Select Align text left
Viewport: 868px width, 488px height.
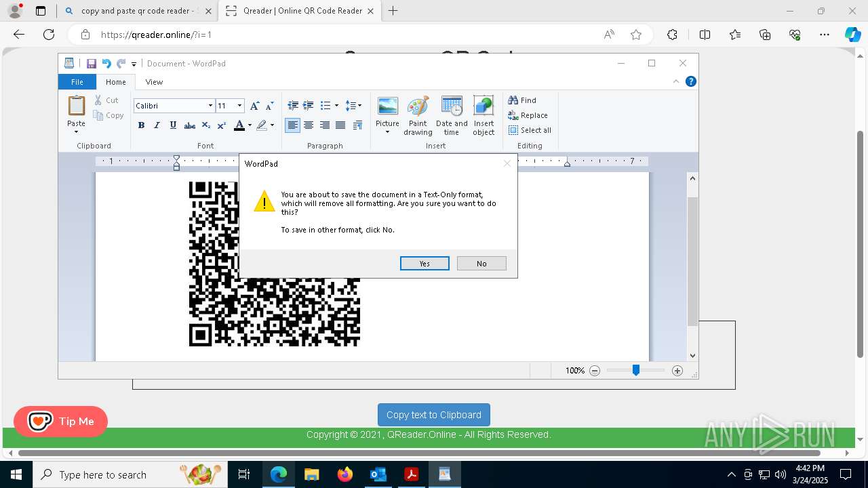[x=292, y=125]
